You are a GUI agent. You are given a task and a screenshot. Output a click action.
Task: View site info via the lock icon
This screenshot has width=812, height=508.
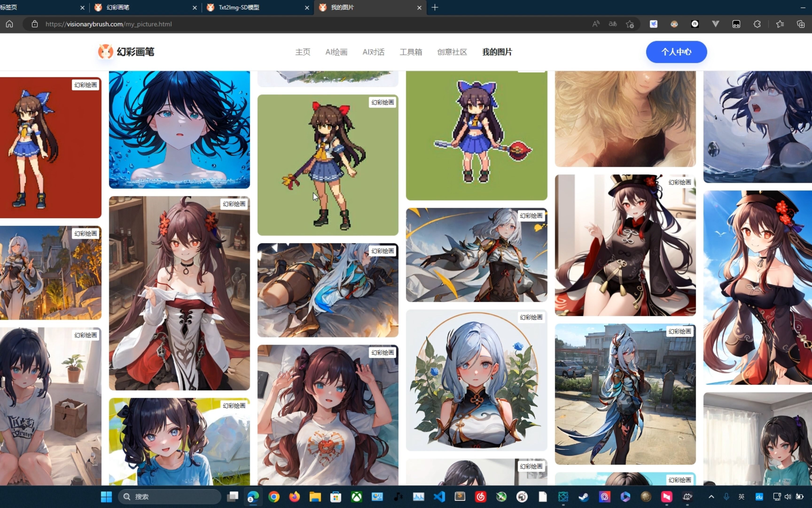[x=35, y=24]
